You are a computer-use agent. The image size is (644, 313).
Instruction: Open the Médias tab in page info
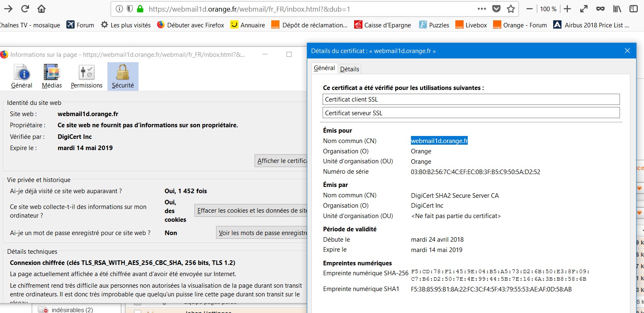[52, 77]
